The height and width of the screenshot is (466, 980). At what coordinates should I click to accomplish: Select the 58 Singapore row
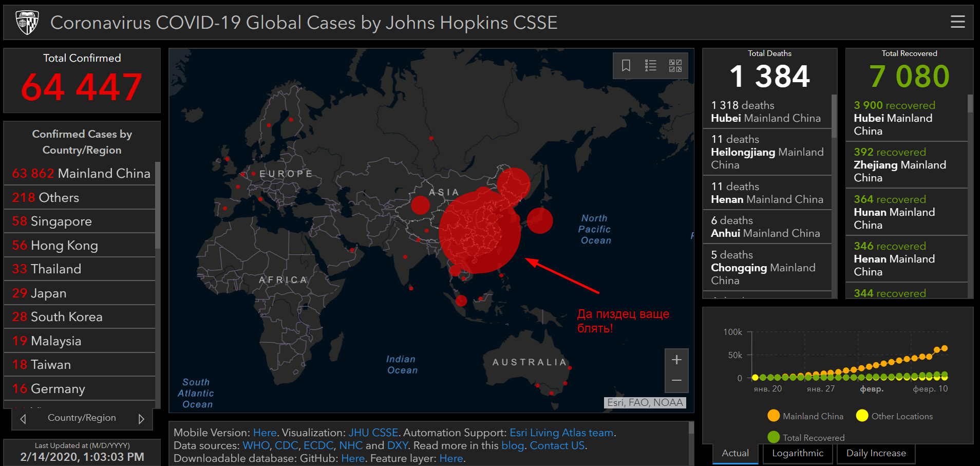click(80, 221)
